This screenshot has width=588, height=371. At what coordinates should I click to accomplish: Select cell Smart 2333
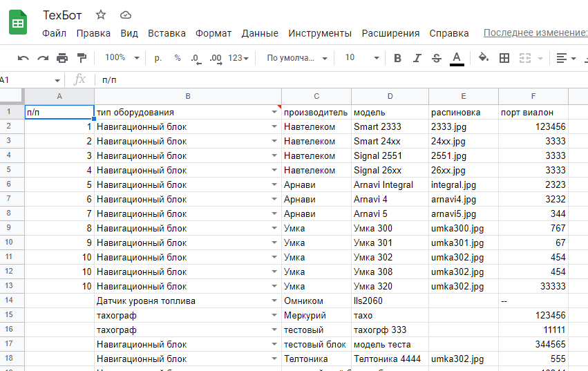point(390,127)
